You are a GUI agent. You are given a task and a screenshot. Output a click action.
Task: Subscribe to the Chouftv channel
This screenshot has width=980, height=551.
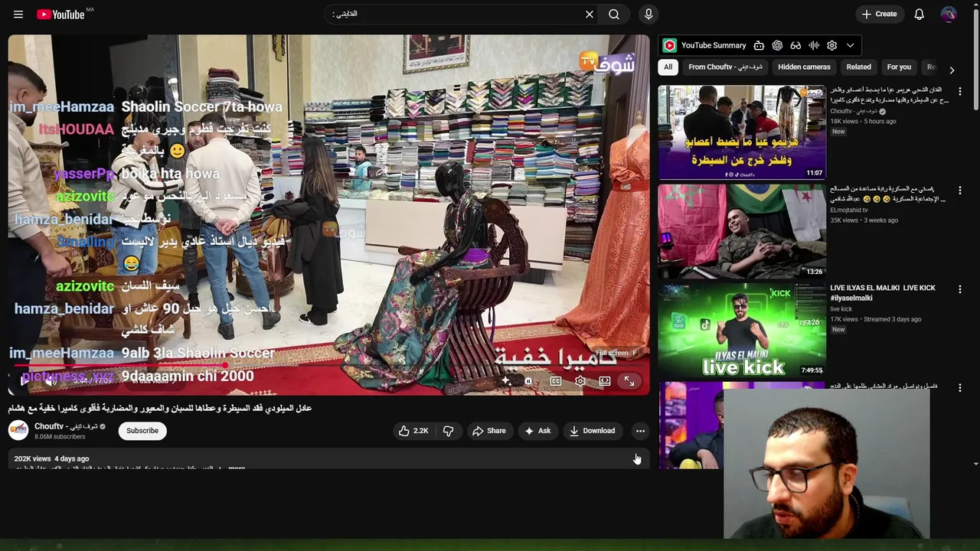pyautogui.click(x=142, y=431)
